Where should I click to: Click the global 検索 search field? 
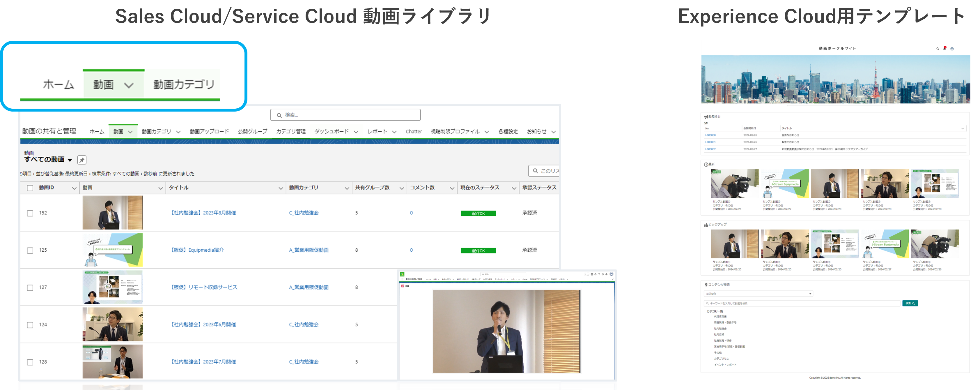pos(345,115)
